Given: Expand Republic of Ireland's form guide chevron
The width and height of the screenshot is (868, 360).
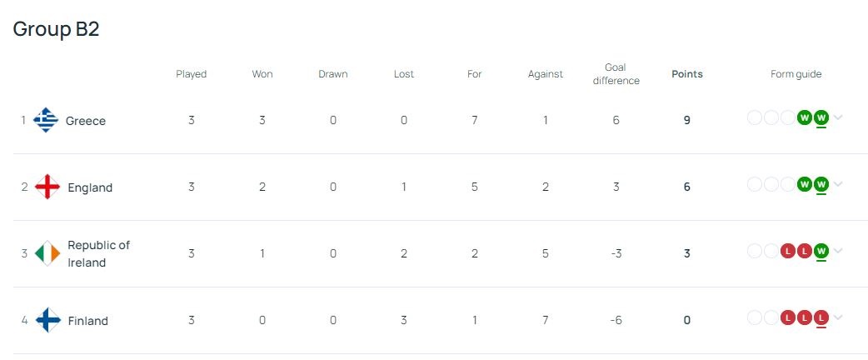Looking at the screenshot, I should click(838, 251).
